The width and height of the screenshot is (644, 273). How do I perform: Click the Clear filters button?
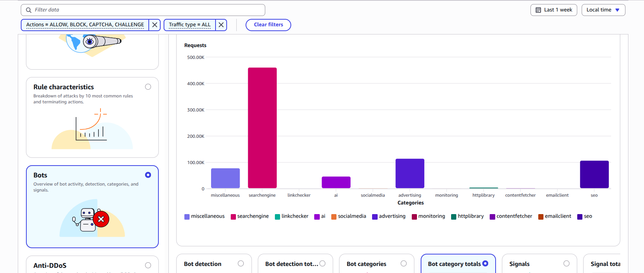[x=268, y=25]
